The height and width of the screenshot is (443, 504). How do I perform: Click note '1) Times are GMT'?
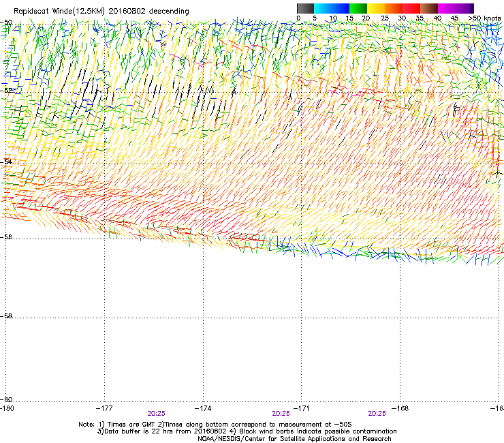[x=128, y=425]
